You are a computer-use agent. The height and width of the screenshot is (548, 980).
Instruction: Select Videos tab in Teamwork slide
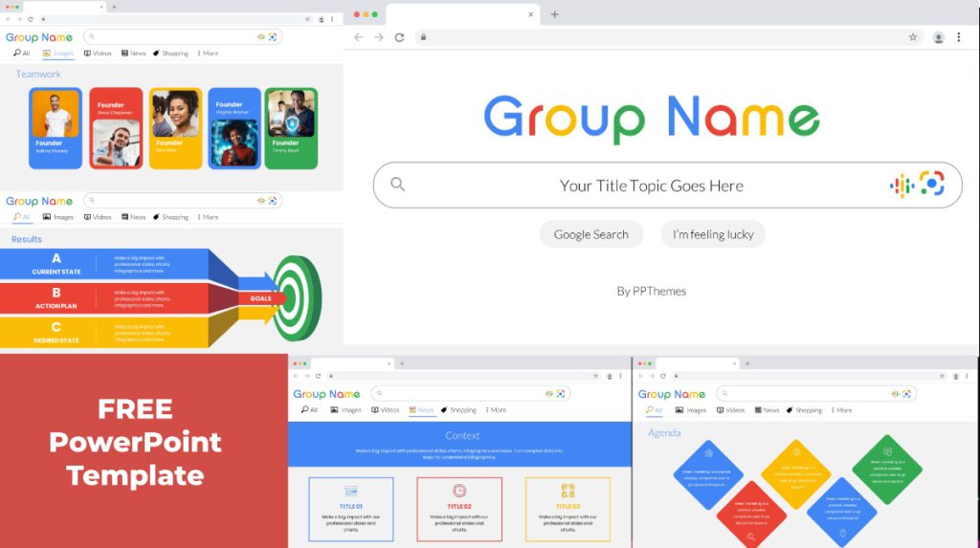click(x=98, y=54)
